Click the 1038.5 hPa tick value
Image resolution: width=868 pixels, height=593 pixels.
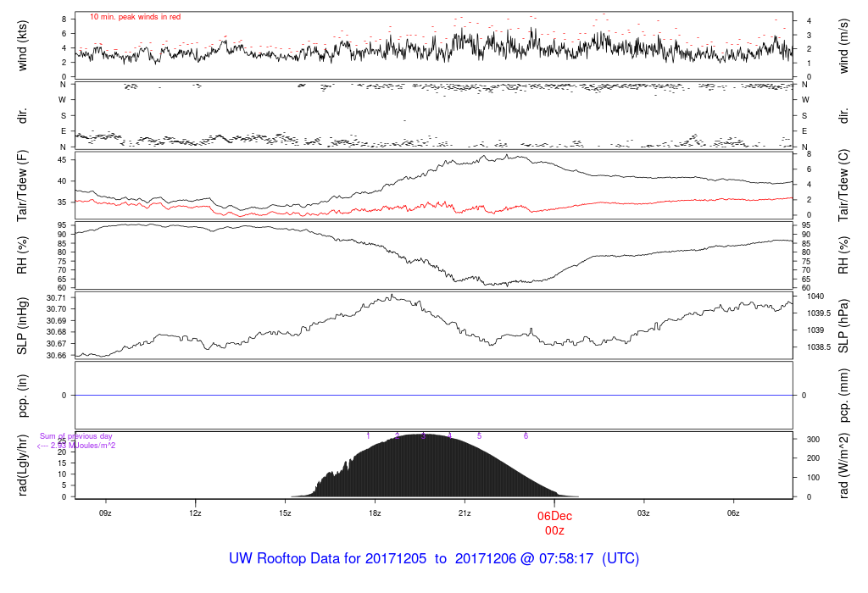(x=819, y=347)
